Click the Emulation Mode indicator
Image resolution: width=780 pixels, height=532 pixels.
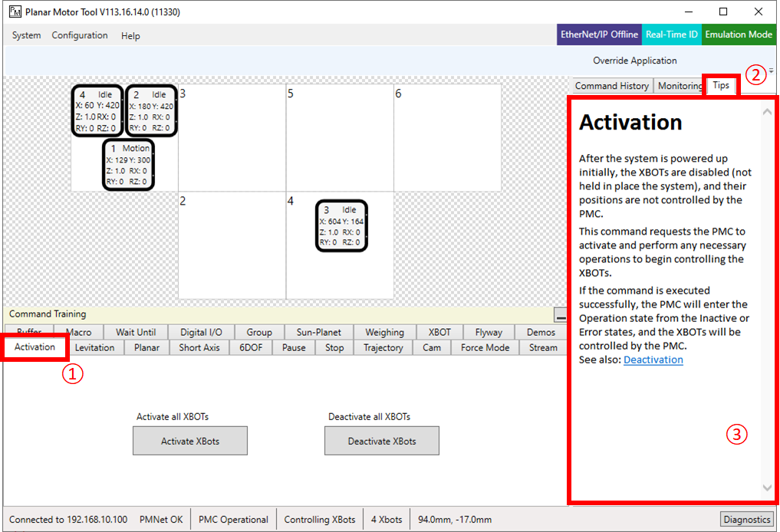[739, 34]
